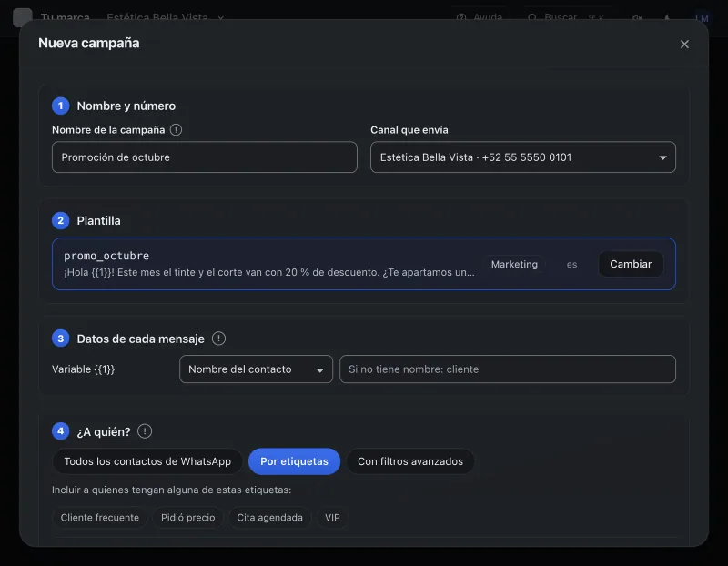
Task: Click the Tu marca logo in the top bar
Action: tap(23, 17)
